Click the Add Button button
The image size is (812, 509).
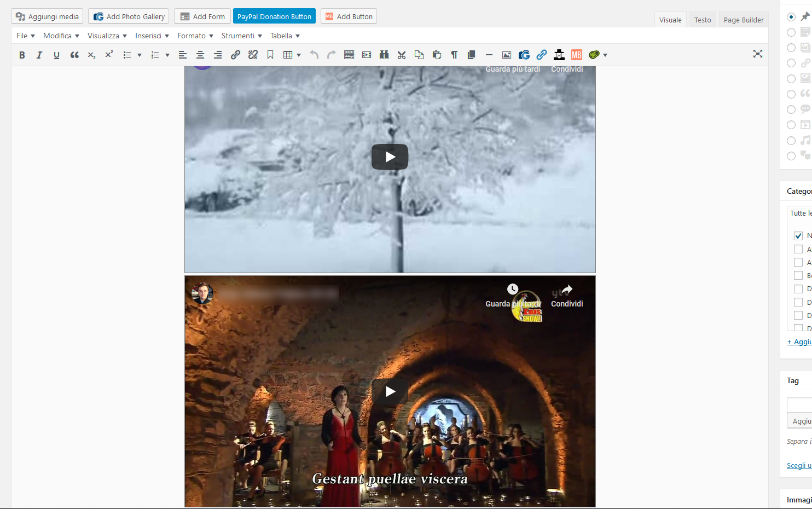point(349,16)
